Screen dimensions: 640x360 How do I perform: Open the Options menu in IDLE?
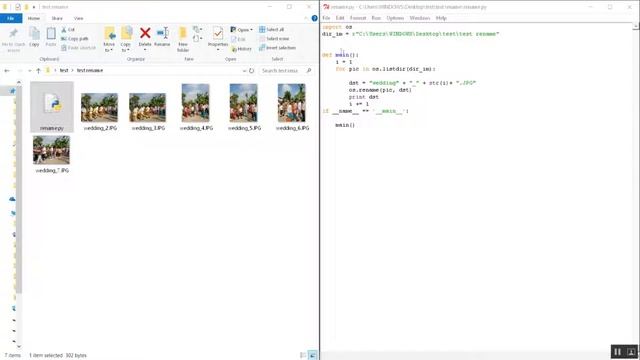pyautogui.click(x=395, y=18)
